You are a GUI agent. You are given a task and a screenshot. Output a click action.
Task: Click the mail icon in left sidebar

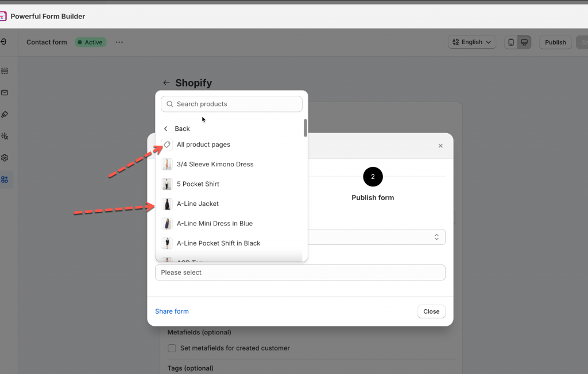click(x=5, y=92)
